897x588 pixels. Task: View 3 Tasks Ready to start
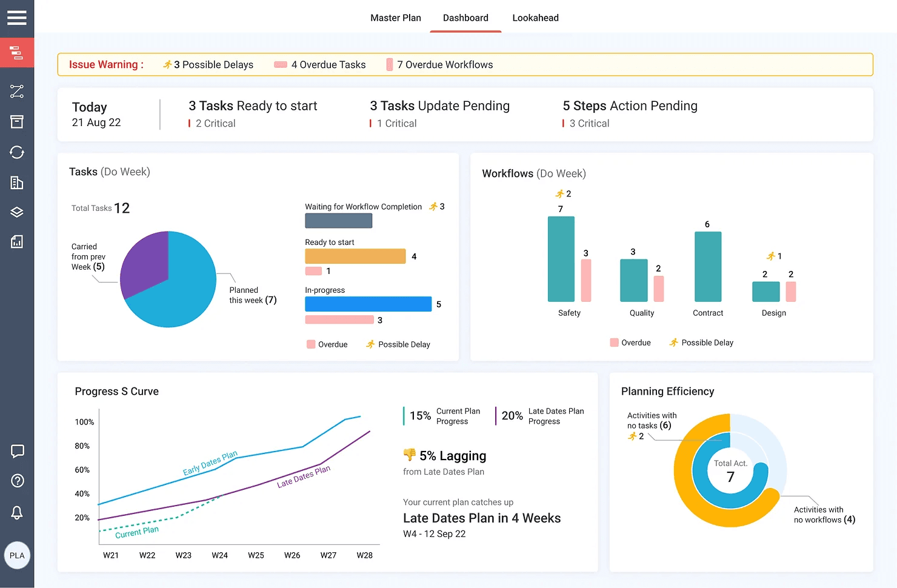253,106
